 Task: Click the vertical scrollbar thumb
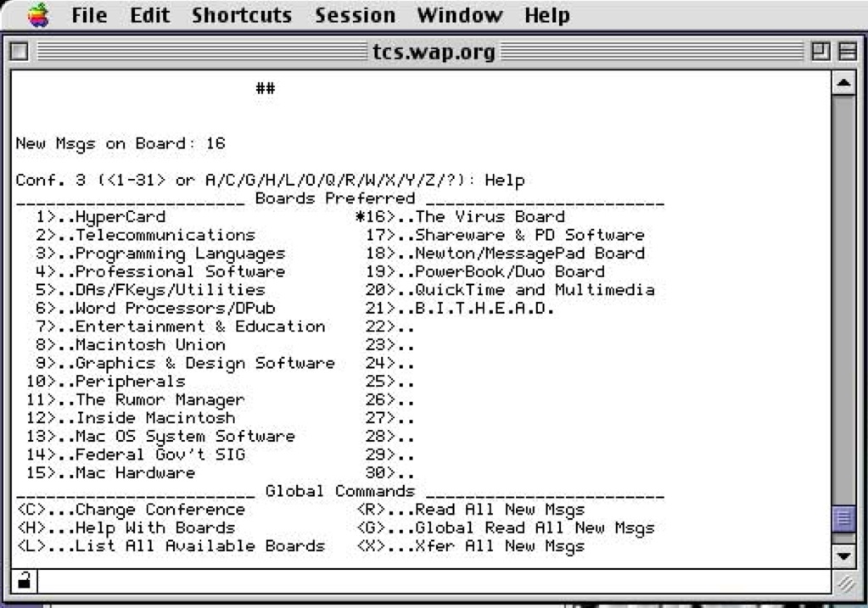tap(843, 519)
